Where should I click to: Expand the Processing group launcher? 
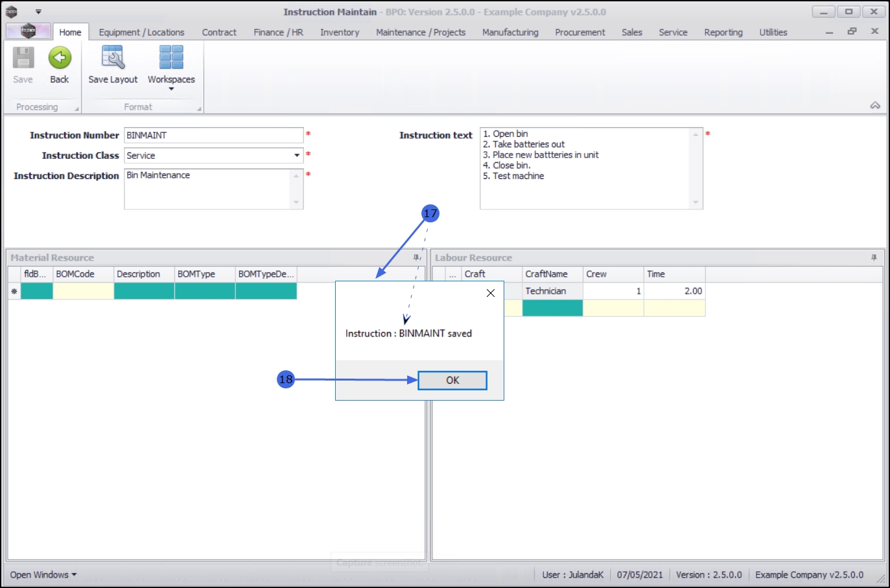click(77, 109)
